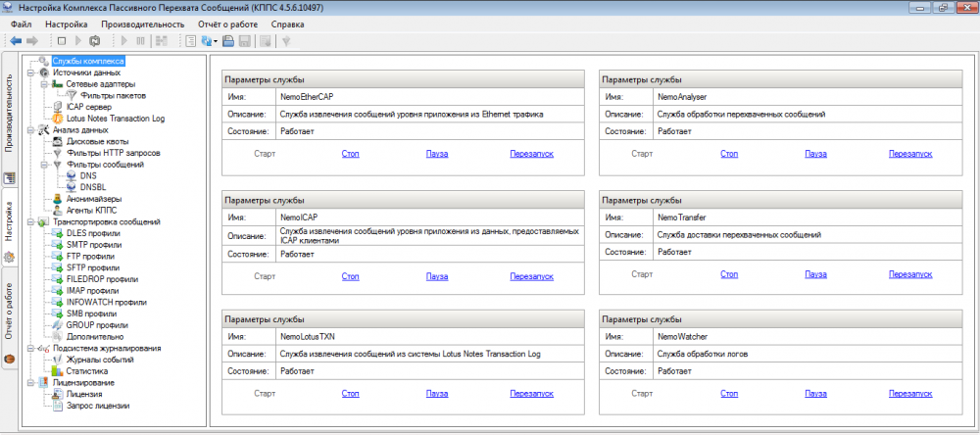Click the pause bars icon in toolbar
The height and width of the screenshot is (435, 980).
141,41
